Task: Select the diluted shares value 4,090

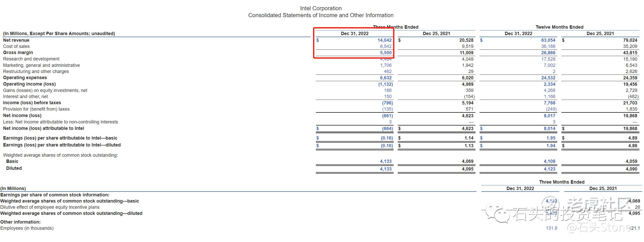Action: click(x=631, y=169)
